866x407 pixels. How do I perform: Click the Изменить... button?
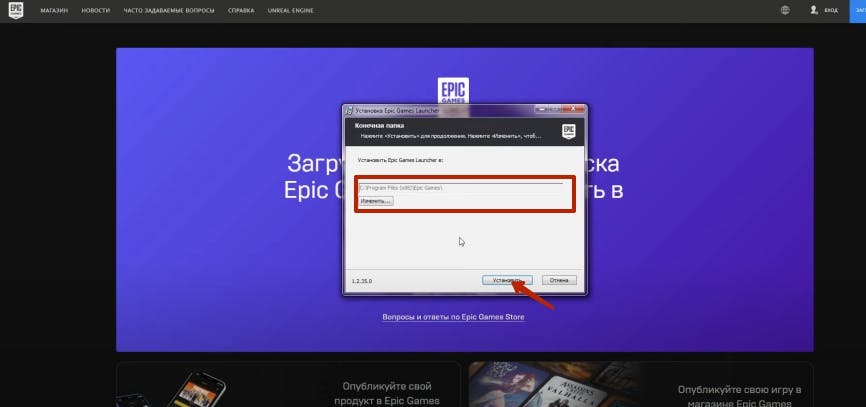[x=376, y=202]
